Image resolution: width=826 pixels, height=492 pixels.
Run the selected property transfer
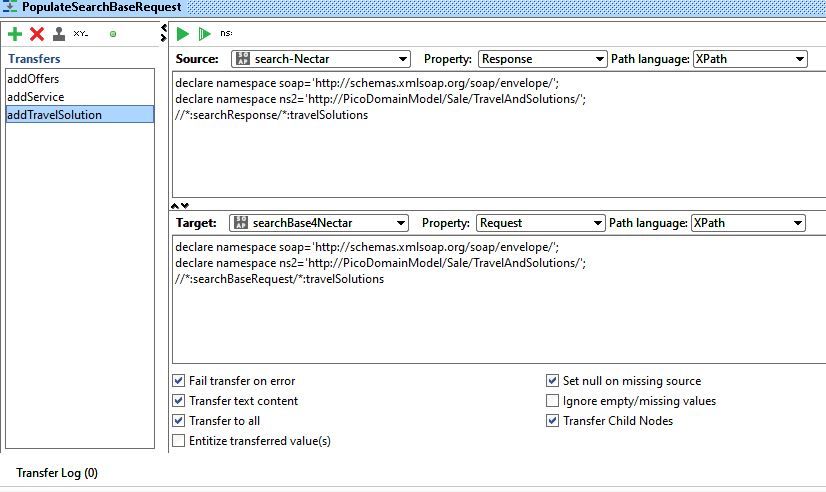point(183,34)
